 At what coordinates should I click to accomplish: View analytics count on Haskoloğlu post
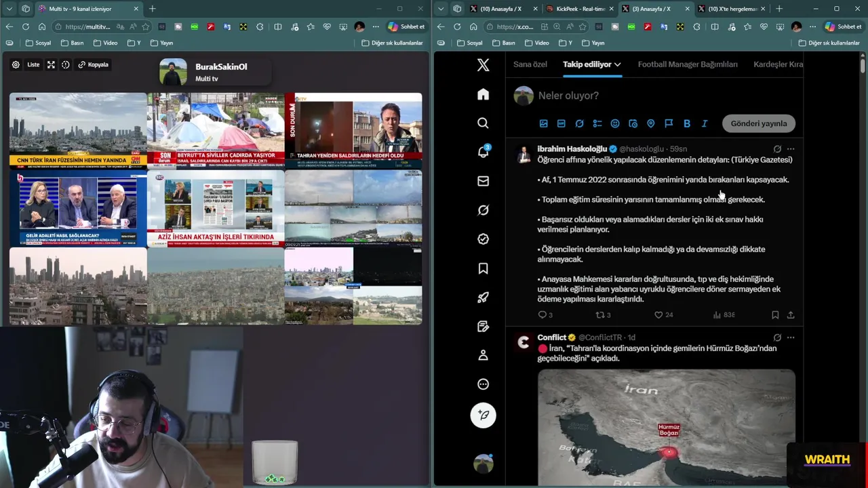[x=724, y=315]
